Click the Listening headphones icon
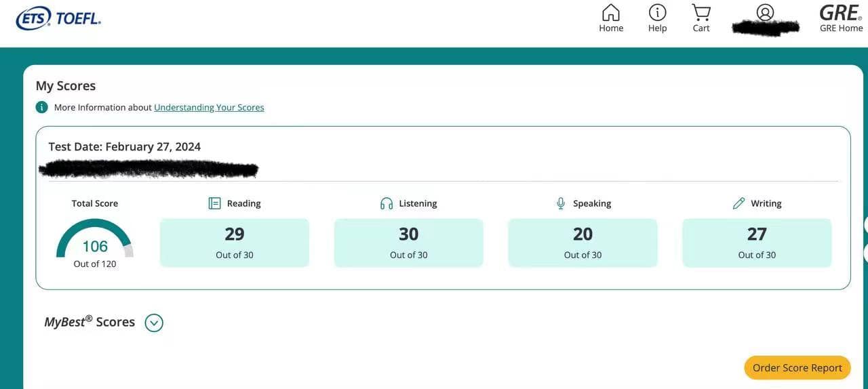The width and height of the screenshot is (868, 389). pos(387,203)
